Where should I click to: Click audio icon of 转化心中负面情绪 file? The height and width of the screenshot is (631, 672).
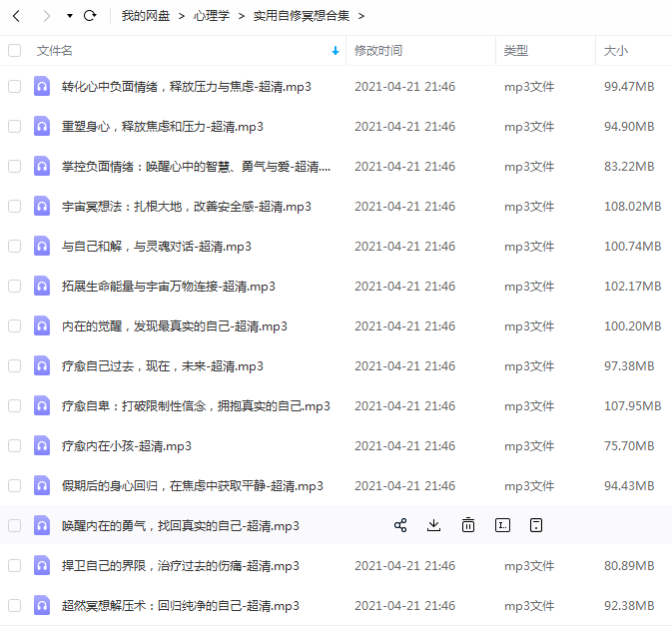point(42,86)
